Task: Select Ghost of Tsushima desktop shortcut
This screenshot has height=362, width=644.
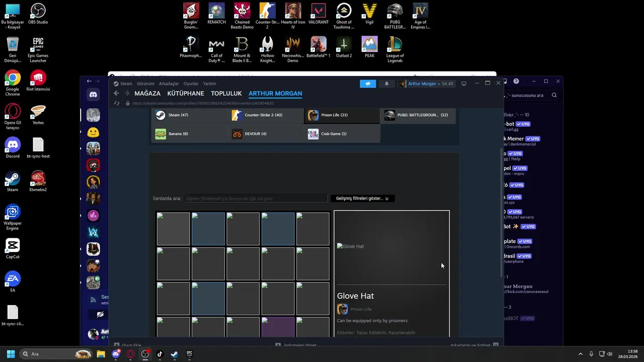Action: click(344, 16)
